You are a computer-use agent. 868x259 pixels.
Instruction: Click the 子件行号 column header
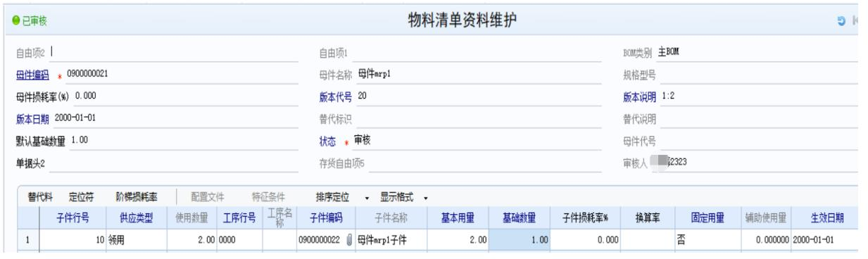pyautogui.click(x=73, y=218)
